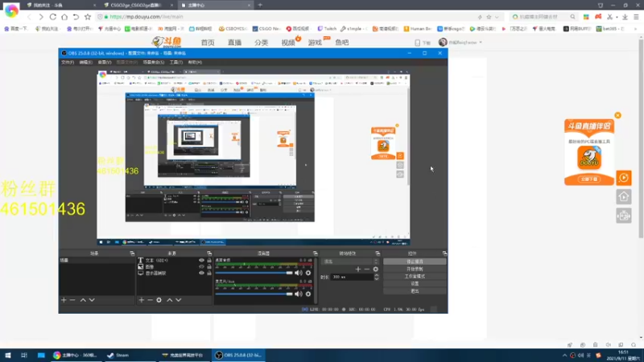
Task: Close the Douyu live companion ad
Action: tap(617, 115)
